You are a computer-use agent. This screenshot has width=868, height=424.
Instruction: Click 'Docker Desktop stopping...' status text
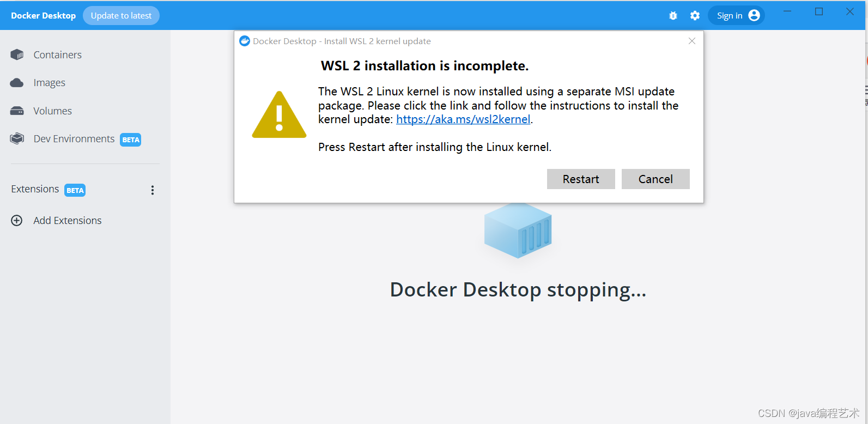point(518,289)
